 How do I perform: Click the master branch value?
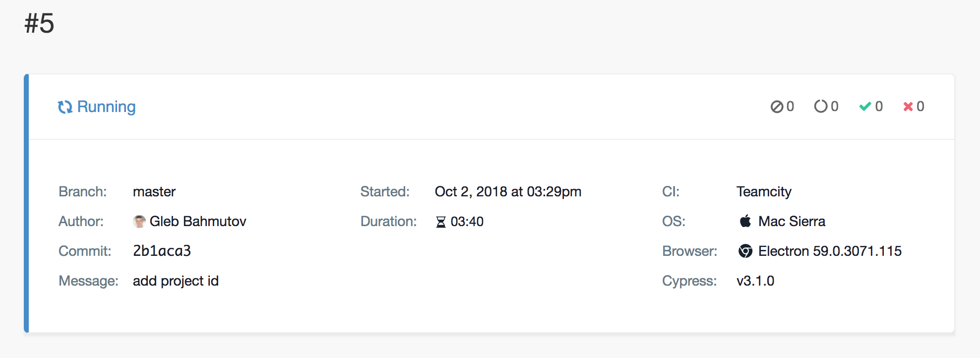154,191
